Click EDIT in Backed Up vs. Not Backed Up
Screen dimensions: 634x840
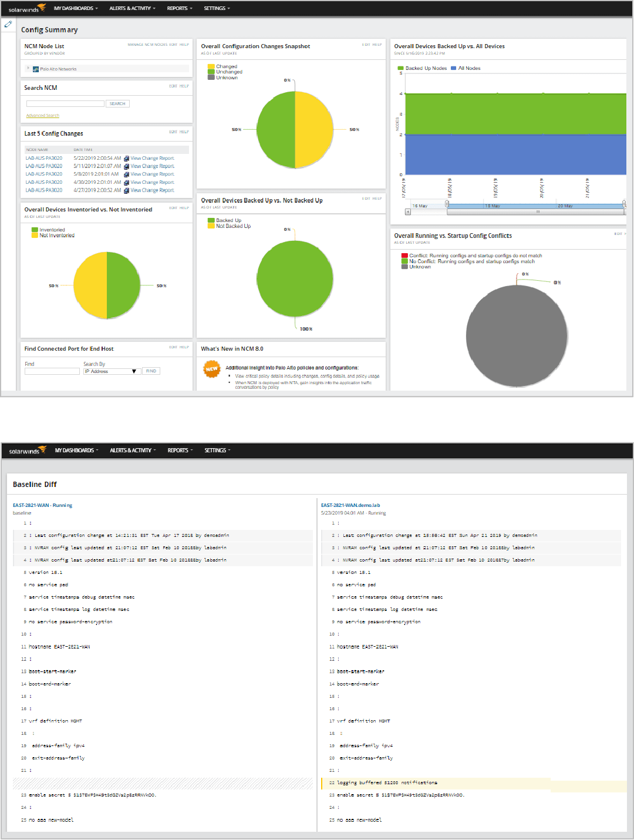[366, 199]
